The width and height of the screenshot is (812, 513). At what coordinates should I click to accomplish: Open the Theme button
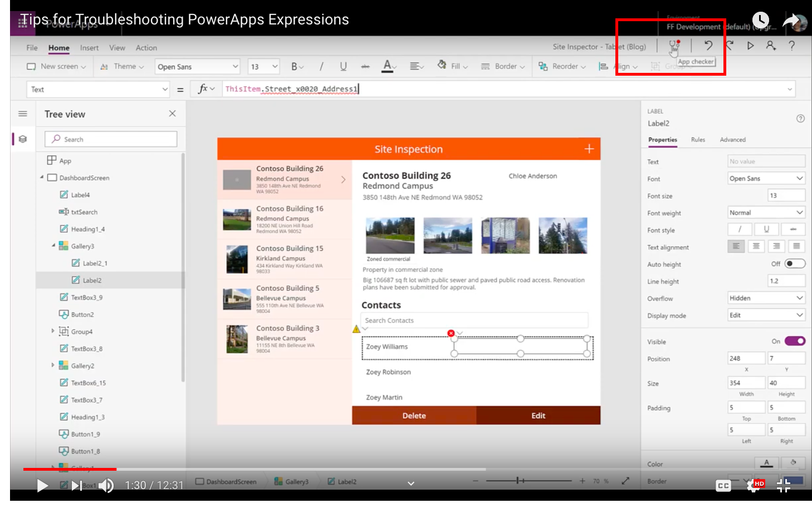click(x=122, y=66)
